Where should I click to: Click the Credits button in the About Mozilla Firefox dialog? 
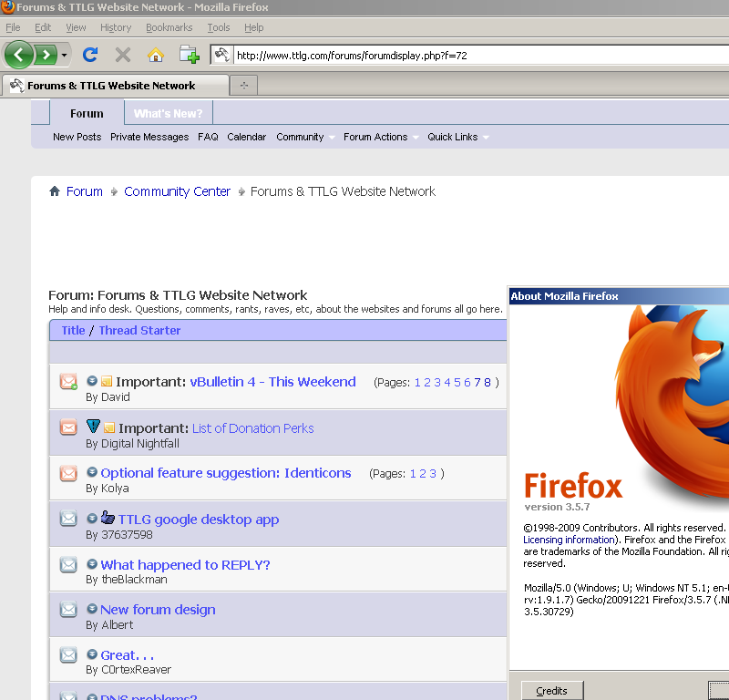[x=552, y=691]
